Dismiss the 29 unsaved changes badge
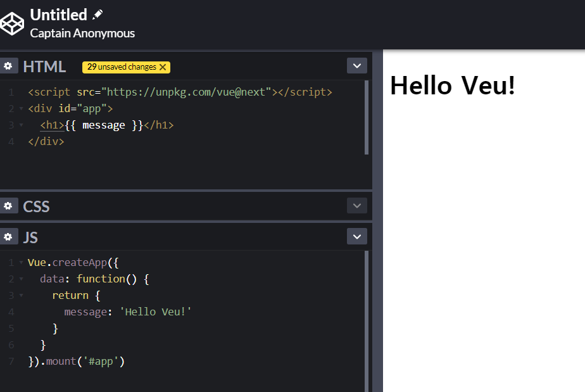Viewport: 585px width, 392px height. click(x=163, y=67)
